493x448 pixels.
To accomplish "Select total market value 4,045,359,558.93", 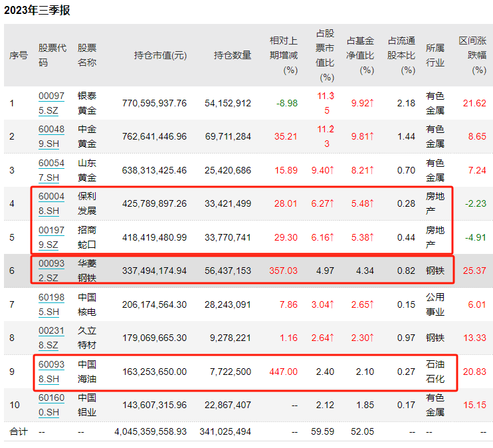I will pos(151,431).
